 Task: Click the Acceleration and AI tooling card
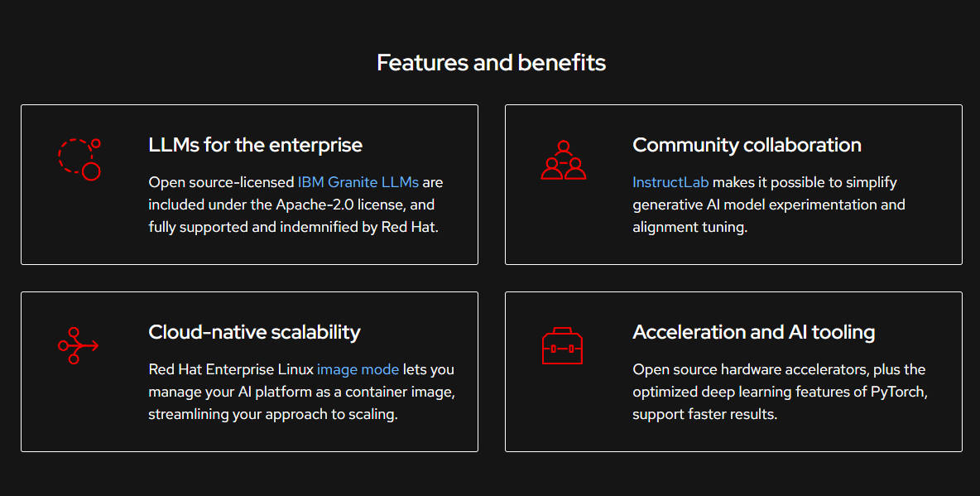pos(733,371)
